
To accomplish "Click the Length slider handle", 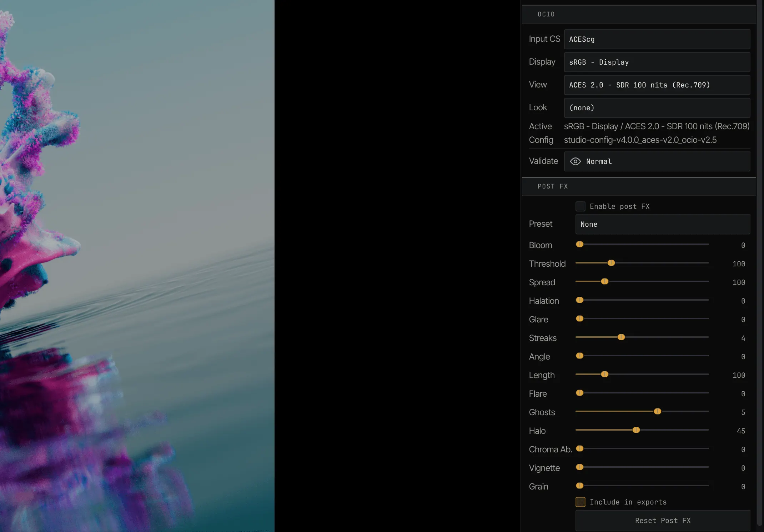I will (605, 374).
